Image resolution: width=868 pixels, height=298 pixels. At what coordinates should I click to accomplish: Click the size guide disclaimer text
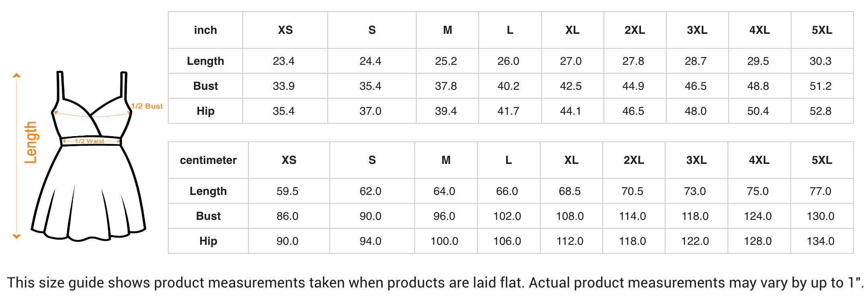[x=435, y=283]
